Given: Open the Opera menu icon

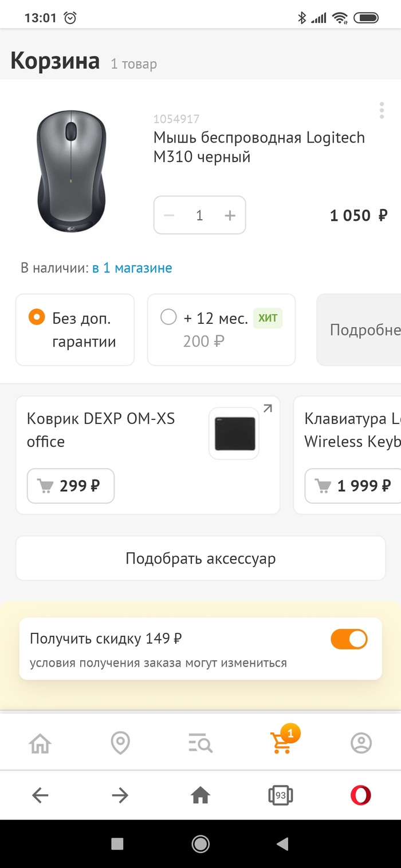Looking at the screenshot, I should (x=361, y=795).
